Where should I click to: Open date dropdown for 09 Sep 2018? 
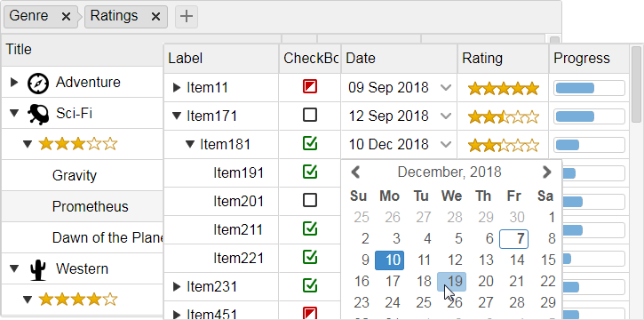pos(446,87)
